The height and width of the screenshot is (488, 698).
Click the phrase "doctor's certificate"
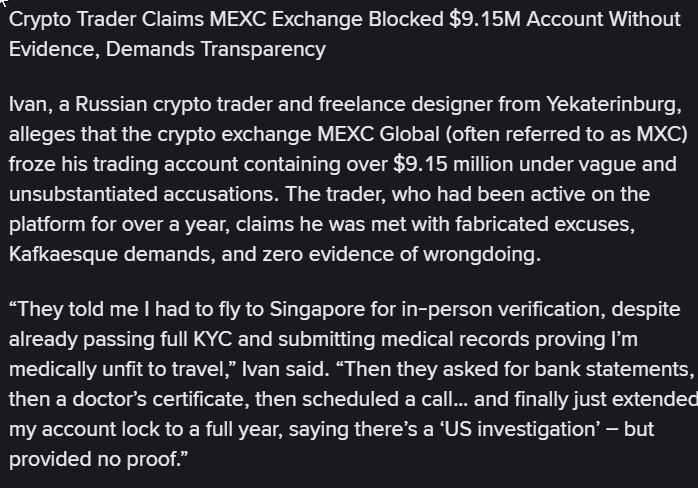tap(191, 398)
